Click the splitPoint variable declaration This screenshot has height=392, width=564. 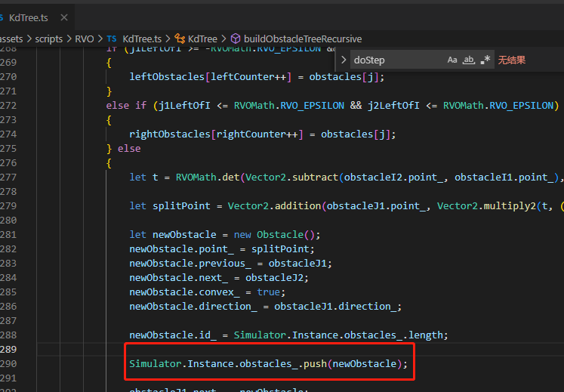pos(181,206)
